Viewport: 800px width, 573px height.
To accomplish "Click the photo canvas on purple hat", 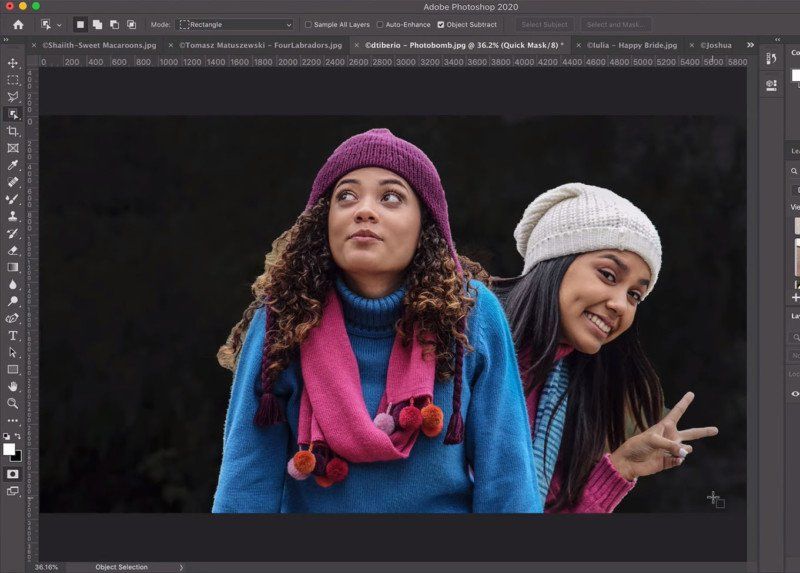I will [x=381, y=154].
